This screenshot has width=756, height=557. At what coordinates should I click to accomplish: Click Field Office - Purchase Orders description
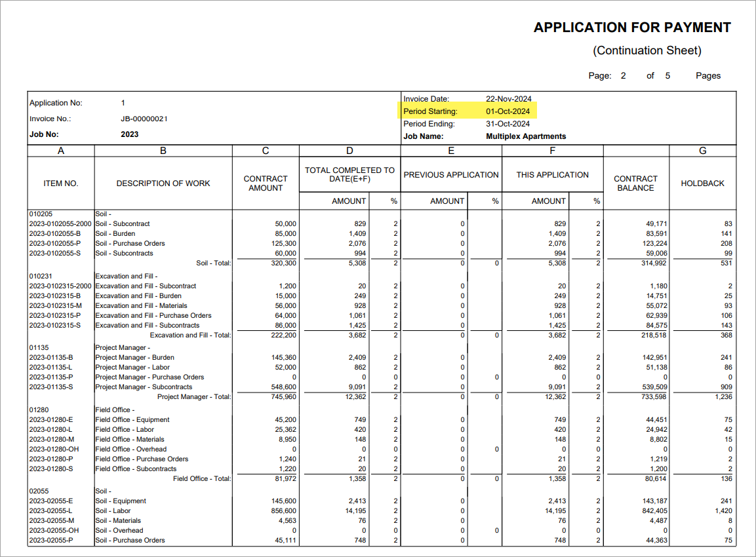[x=142, y=459]
